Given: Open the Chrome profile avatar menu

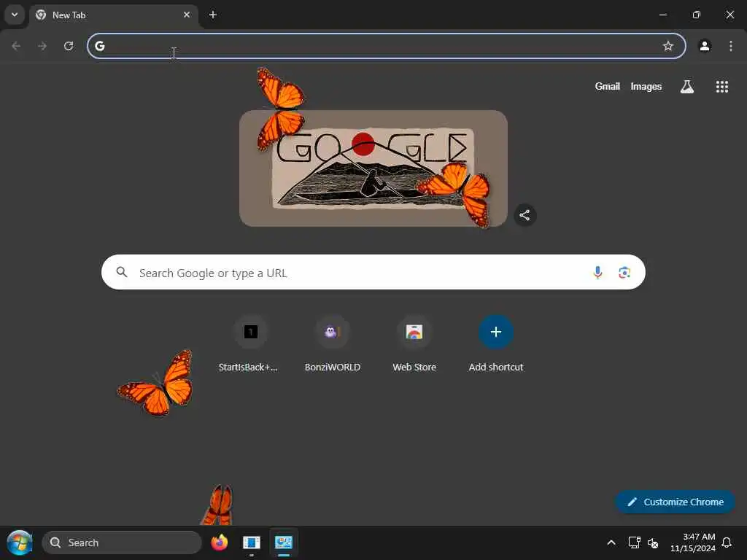Looking at the screenshot, I should pos(705,46).
